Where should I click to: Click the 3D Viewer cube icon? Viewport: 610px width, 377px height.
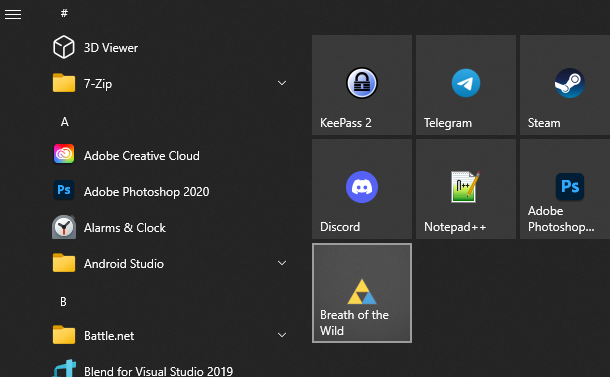[x=64, y=47]
